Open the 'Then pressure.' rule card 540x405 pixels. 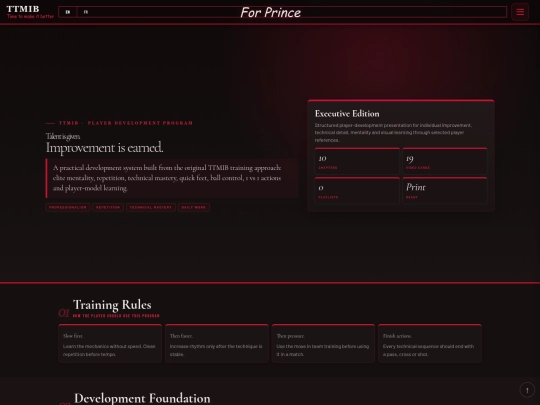(x=323, y=343)
